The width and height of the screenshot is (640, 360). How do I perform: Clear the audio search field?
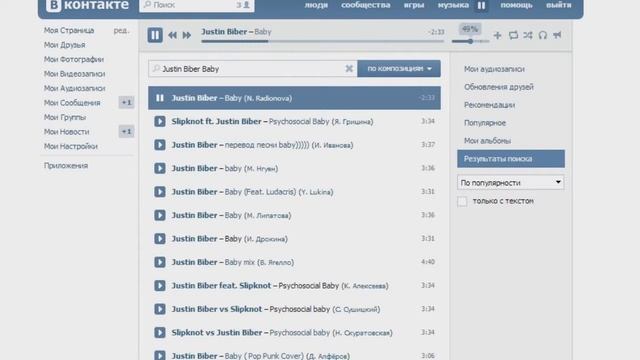[349, 69]
